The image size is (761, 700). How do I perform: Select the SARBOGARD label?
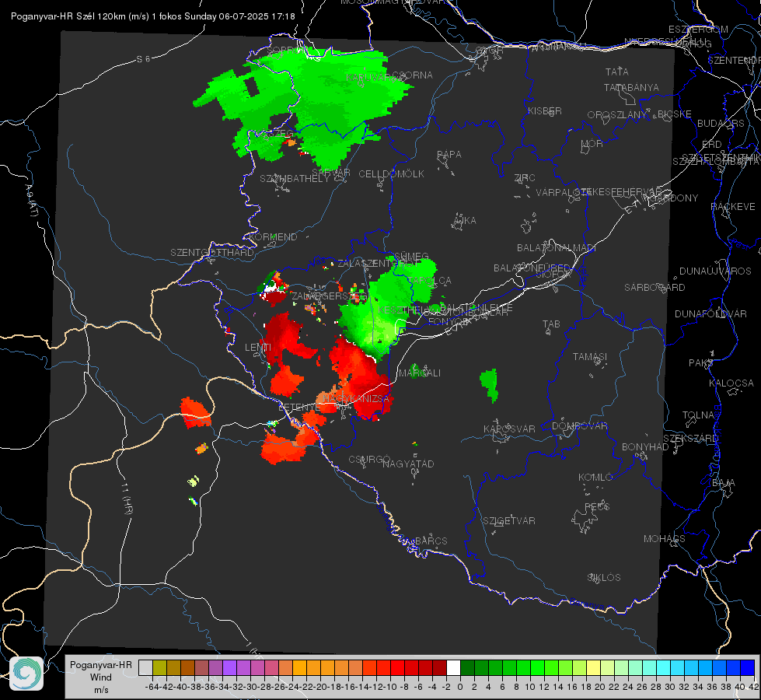(x=655, y=287)
